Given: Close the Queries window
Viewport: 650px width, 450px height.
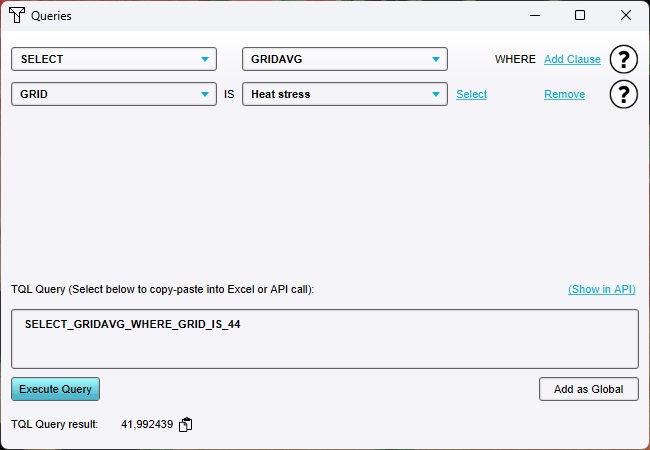Looking at the screenshot, I should click(625, 16).
